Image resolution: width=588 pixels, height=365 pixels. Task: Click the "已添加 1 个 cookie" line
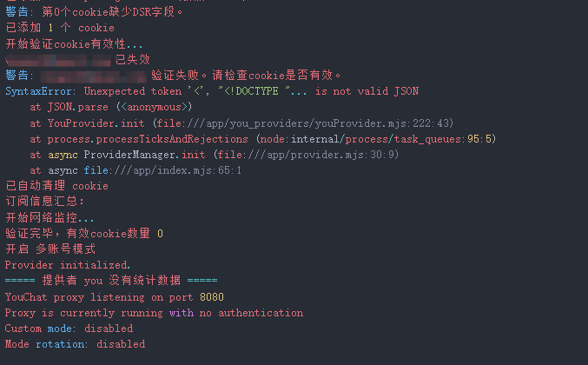(60, 28)
